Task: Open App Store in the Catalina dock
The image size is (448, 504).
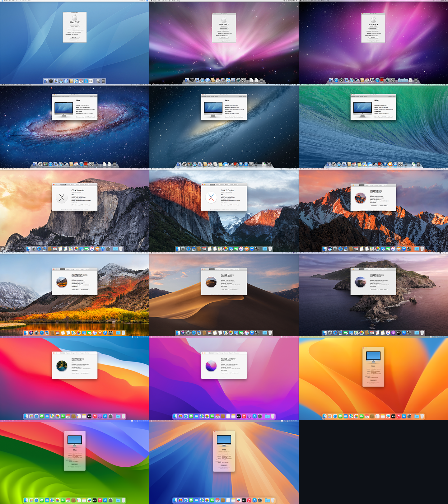Action: 404,333
